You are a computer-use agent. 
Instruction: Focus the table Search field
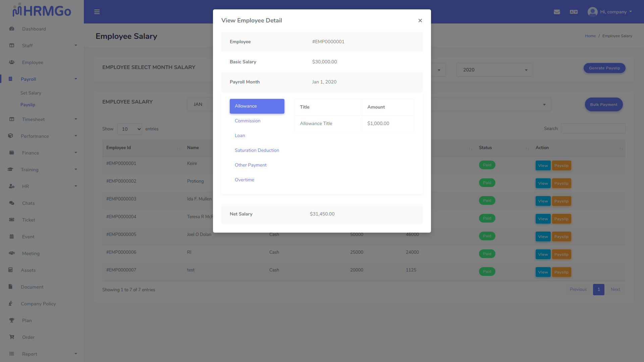[593, 129]
